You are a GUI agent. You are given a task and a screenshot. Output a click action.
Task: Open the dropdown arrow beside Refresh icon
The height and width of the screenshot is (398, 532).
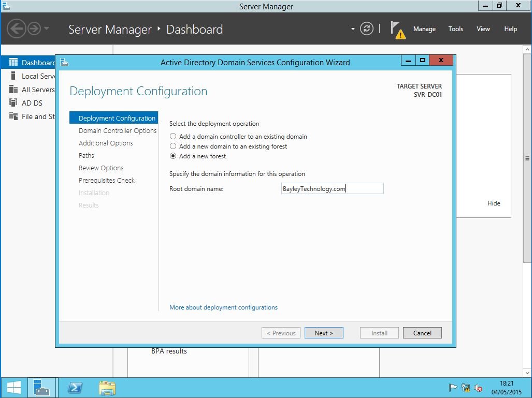point(353,29)
